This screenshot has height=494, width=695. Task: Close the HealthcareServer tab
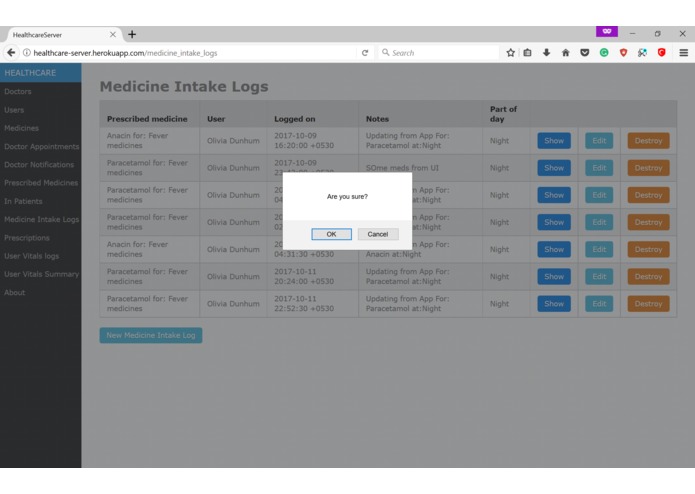[x=113, y=35]
